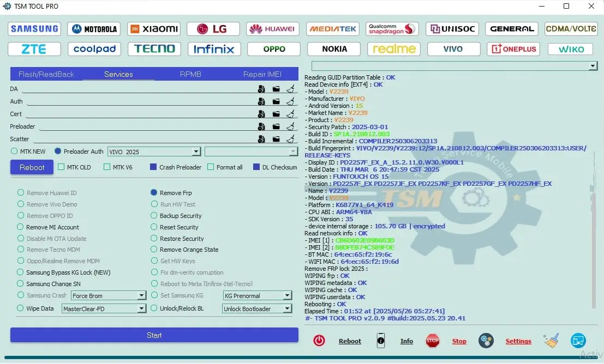
Task: Select the MediaTek brand button
Action: tap(333, 29)
